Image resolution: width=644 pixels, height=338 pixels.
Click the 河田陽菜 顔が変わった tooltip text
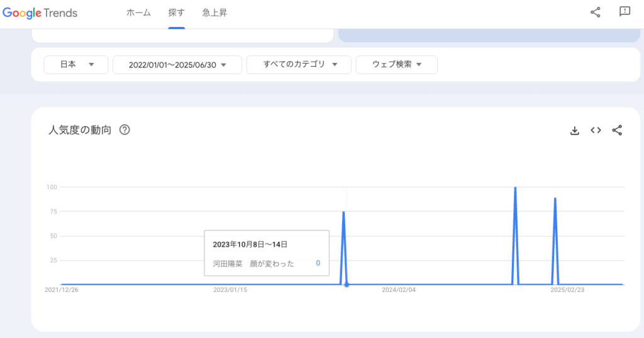pyautogui.click(x=253, y=263)
